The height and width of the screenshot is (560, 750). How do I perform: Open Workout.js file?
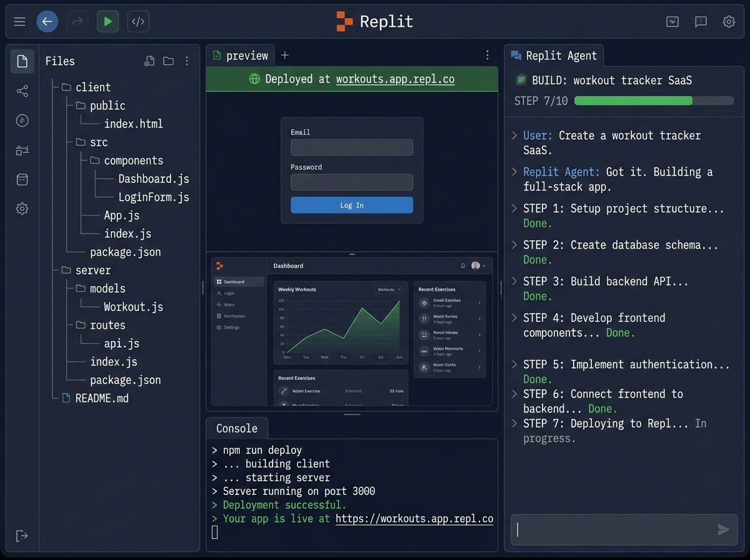tap(133, 307)
